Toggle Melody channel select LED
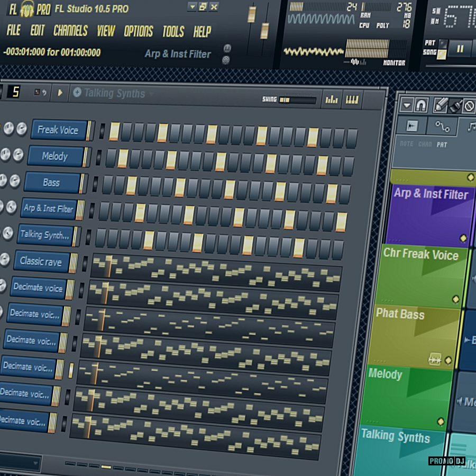The width and height of the screenshot is (476, 476). 99,157
